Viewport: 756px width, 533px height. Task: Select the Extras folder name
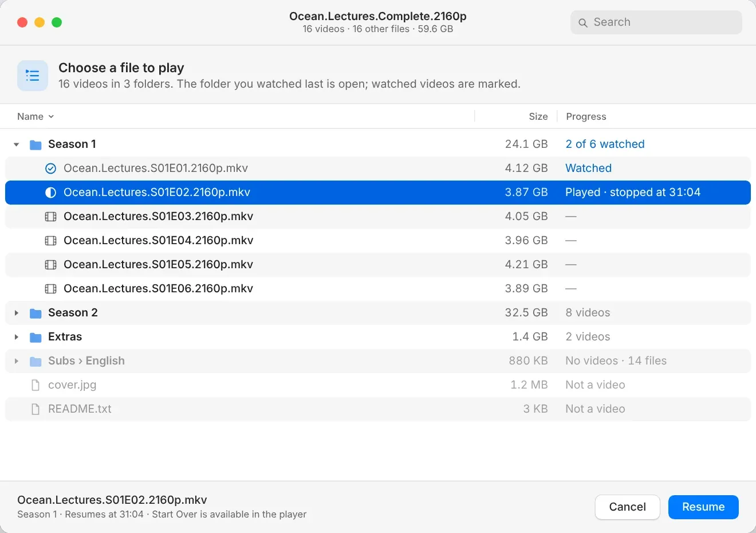(x=65, y=337)
